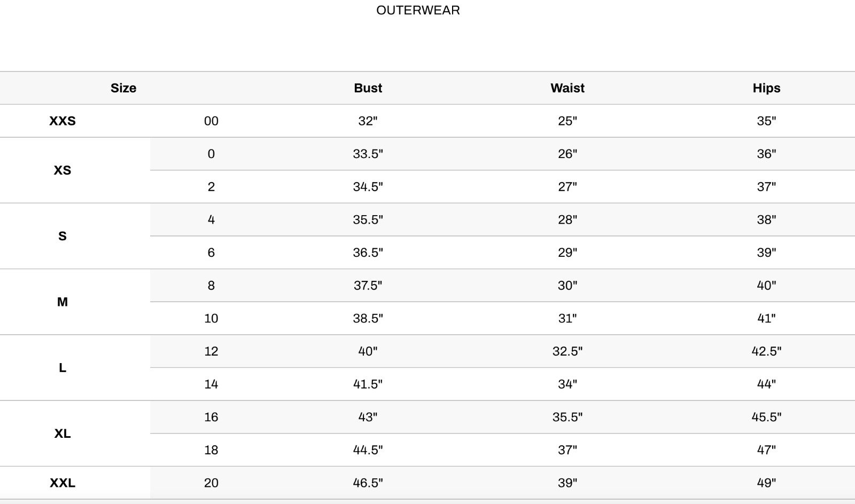This screenshot has height=504, width=855.
Task: Click the Waist column header
Action: coord(568,88)
